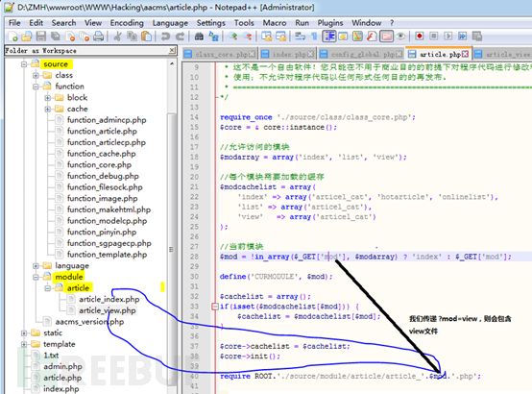Click the Save toolbar icon
This screenshot has width=532, height=394.
[40, 36]
